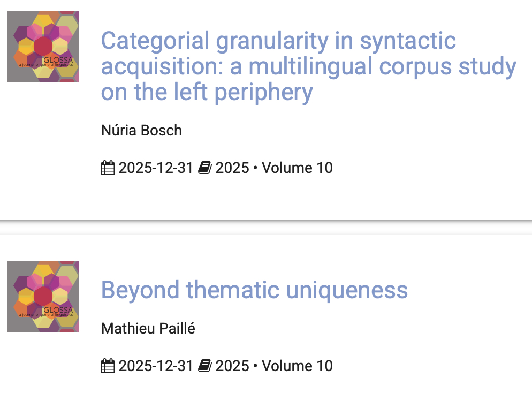The width and height of the screenshot is (532, 393).
Task: Click "Volume 10" under Núria Bosch
Action: click(x=297, y=168)
